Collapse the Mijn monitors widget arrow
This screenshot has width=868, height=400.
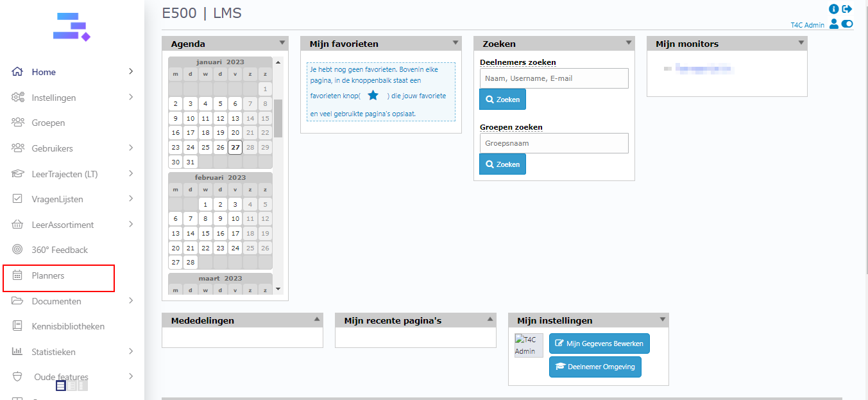tap(801, 43)
